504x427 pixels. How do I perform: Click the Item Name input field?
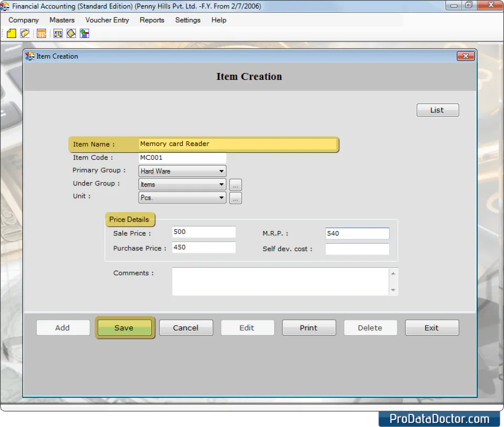tap(238, 144)
